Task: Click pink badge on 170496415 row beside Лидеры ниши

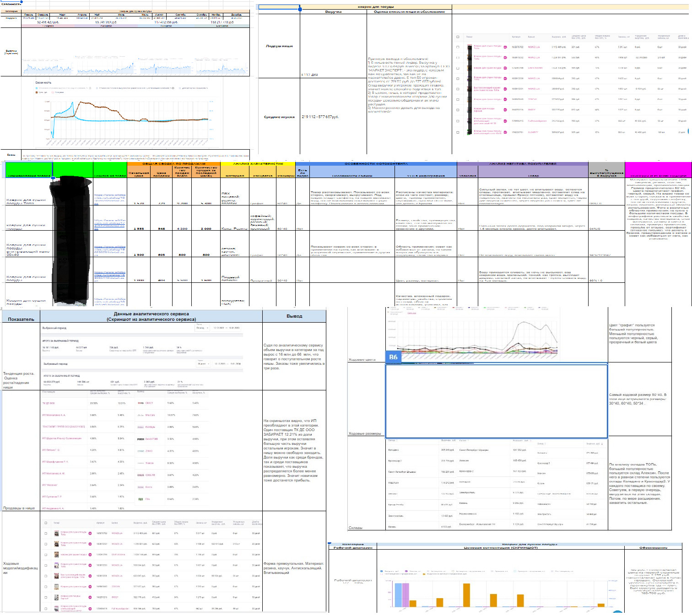Action: (505, 121)
